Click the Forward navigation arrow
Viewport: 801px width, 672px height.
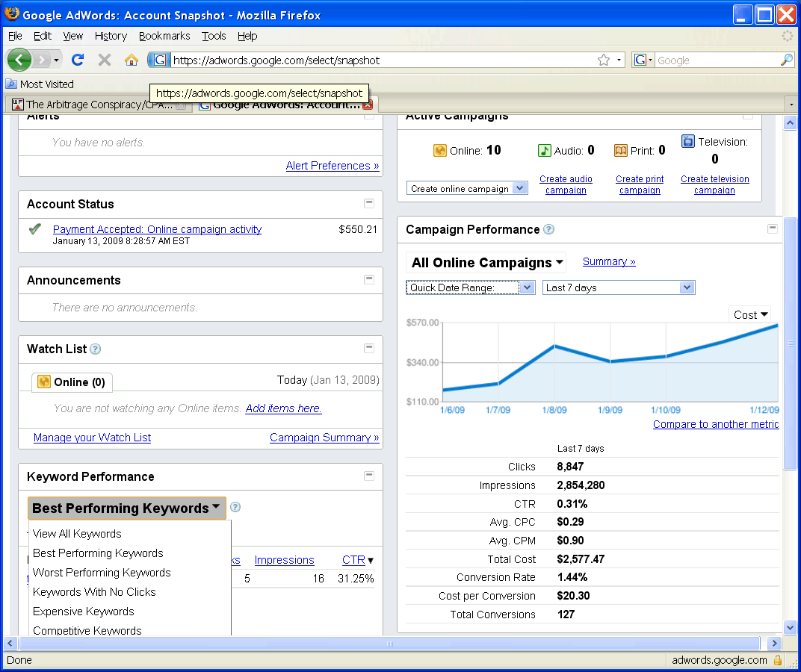(41, 60)
